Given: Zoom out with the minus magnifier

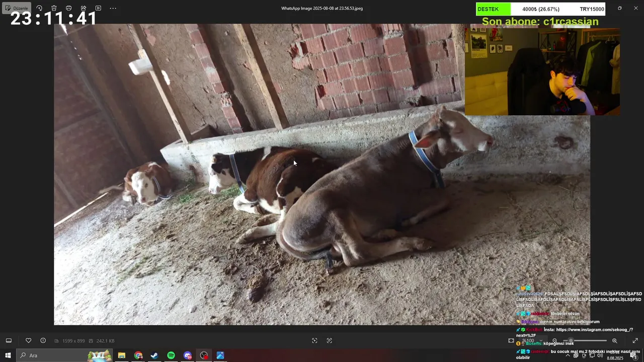Looking at the screenshot, I should point(555,341).
